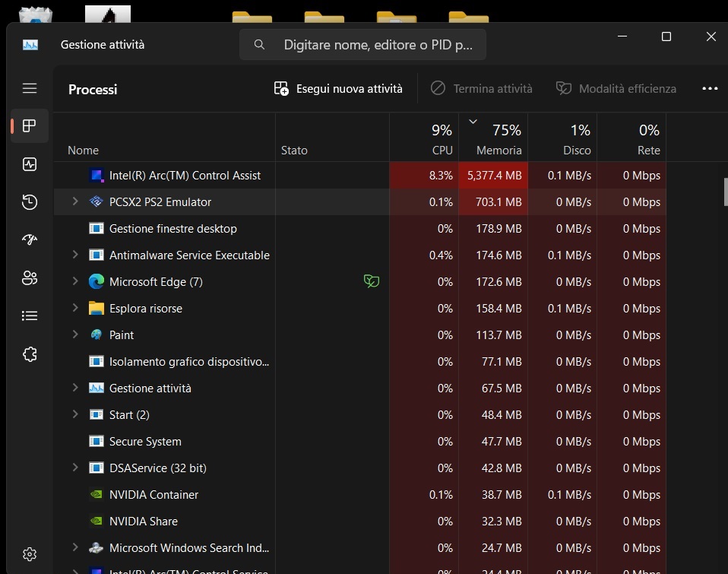Select the Processi sidebar icon

tap(30, 126)
